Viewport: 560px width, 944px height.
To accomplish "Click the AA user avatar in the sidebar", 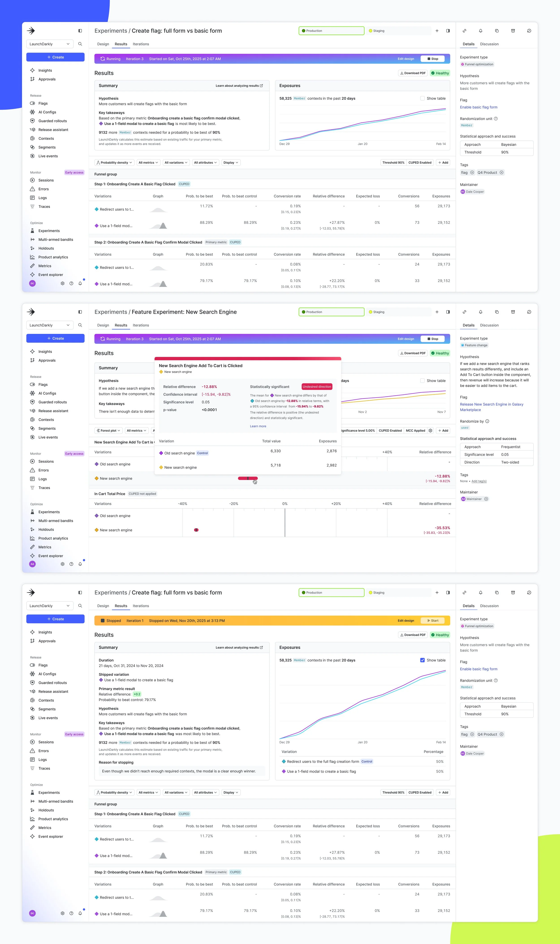I will click(x=32, y=564).
